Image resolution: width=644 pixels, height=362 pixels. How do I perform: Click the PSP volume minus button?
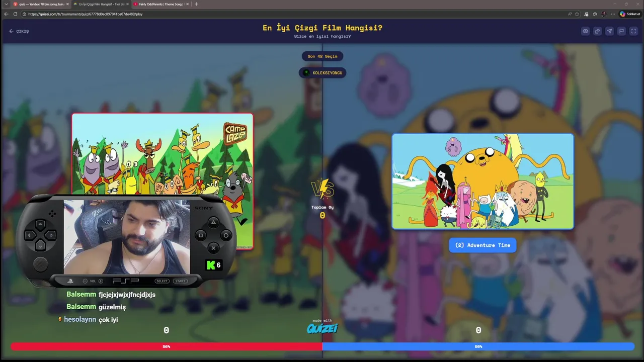(x=85, y=281)
